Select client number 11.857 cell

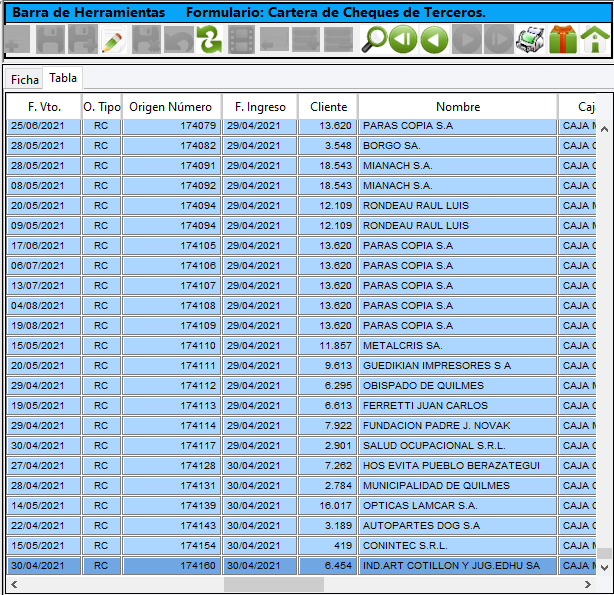click(x=328, y=346)
